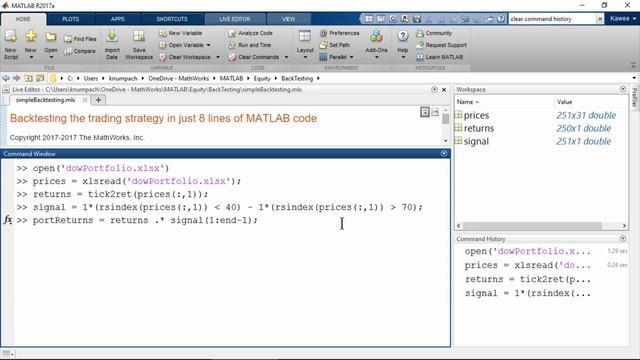Viewport: 640px width, 360px height.
Task: Open the Command History panel actions menu
Action: click(623, 238)
